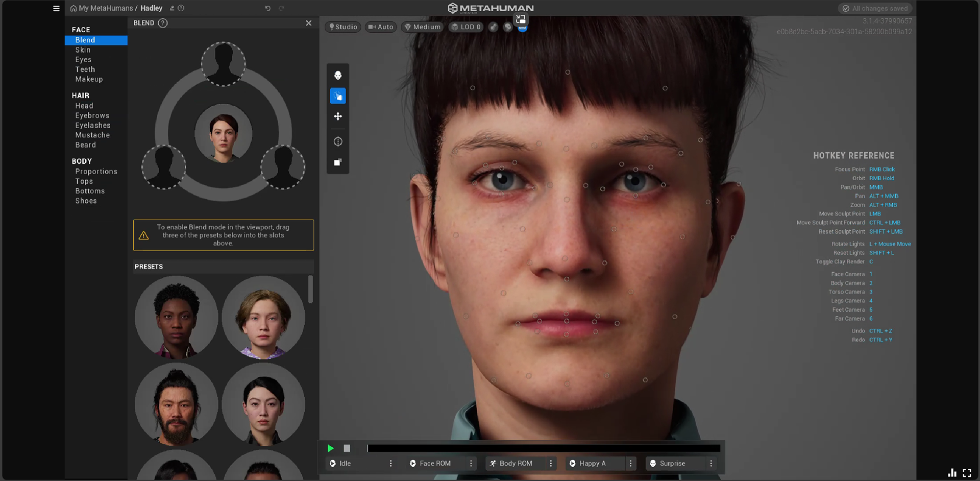The height and width of the screenshot is (481, 980).
Task: Select the Face ROM animation
Action: click(x=436, y=464)
